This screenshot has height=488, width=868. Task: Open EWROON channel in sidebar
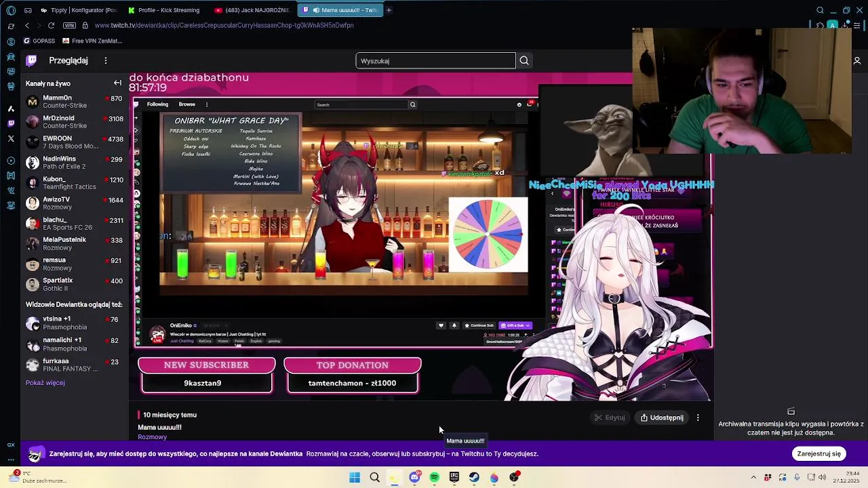[x=75, y=142]
